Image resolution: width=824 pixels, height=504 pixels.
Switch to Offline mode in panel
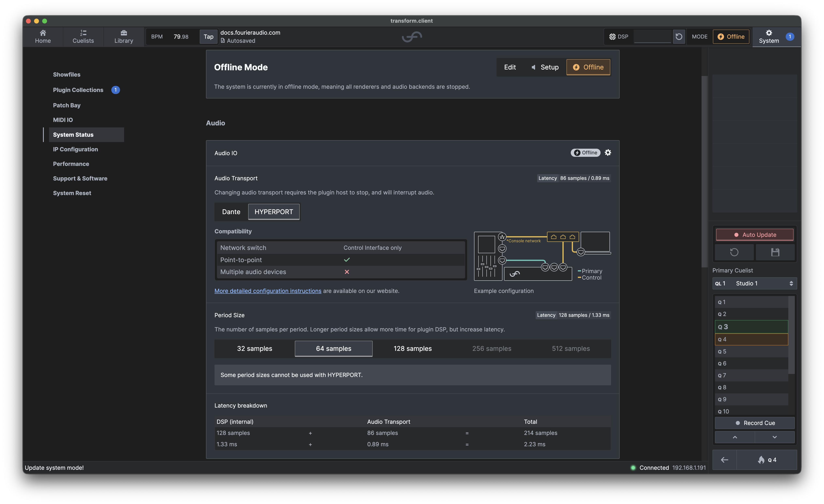tap(588, 67)
